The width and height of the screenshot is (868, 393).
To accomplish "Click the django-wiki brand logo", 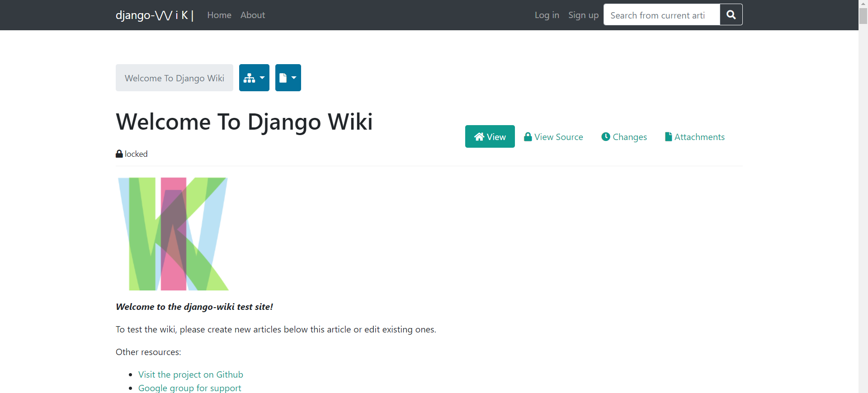I will (155, 15).
